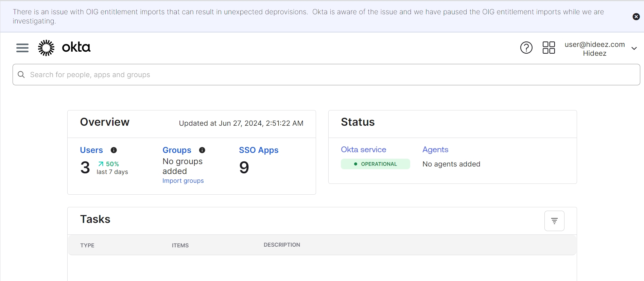Click the search people, apps and groups field
Image resolution: width=644 pixels, height=281 pixels.
click(x=326, y=75)
